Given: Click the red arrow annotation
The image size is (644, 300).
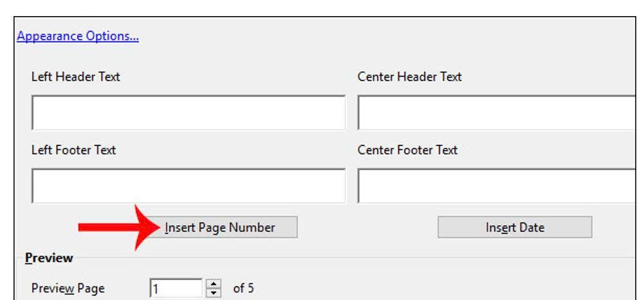Looking at the screenshot, I should [x=120, y=227].
